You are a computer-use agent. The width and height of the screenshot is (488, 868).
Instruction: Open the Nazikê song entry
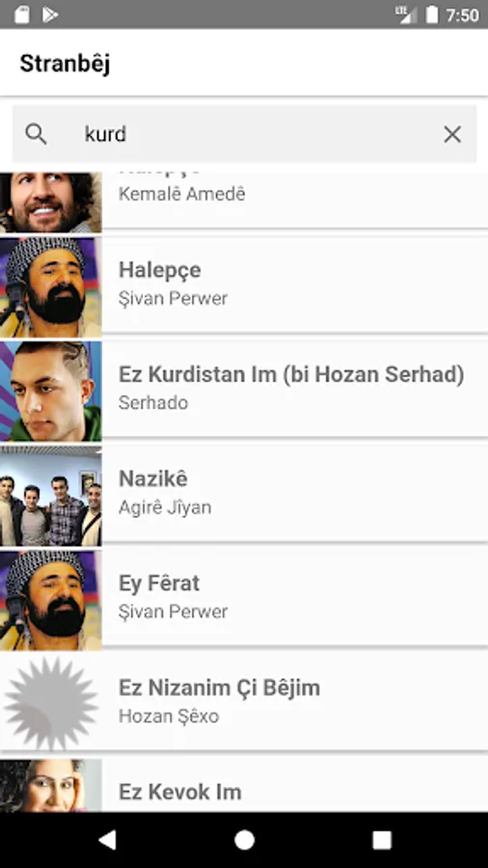coord(244,495)
